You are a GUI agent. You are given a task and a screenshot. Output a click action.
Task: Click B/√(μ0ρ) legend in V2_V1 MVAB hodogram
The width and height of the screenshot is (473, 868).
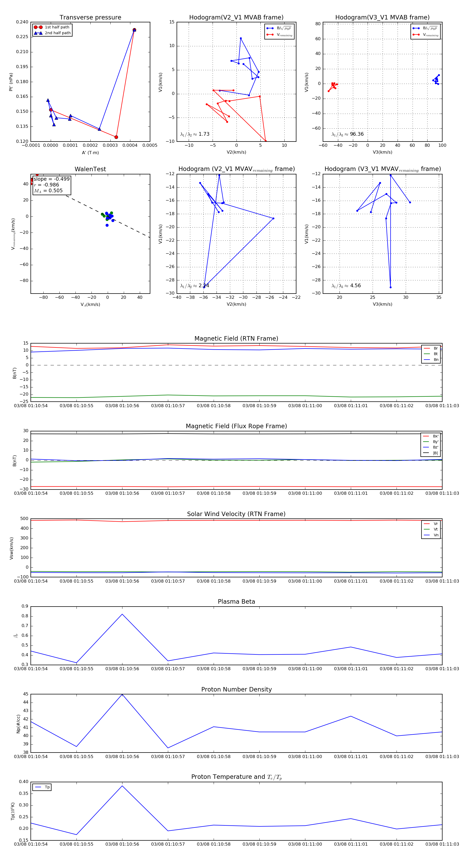click(x=279, y=28)
